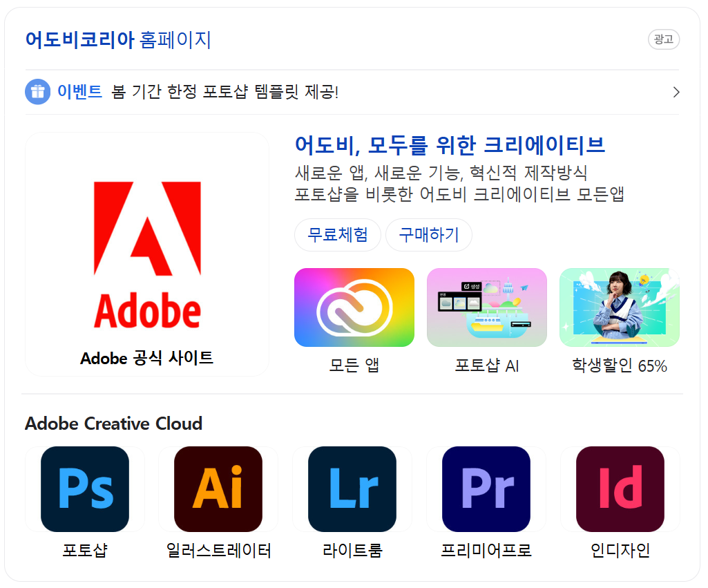708x588 pixels.
Task: Open the Illustrator Ai app icon
Action: coord(218,489)
